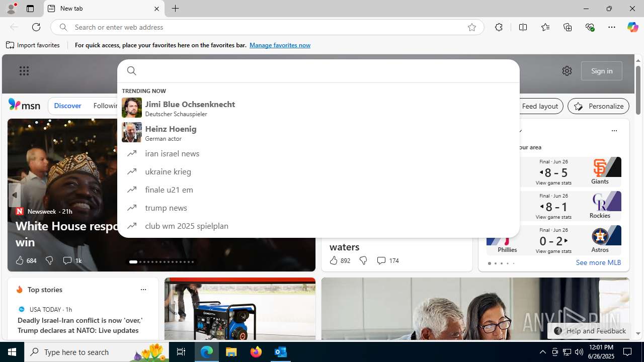Open the notification center icon
This screenshot has width=644, height=362.
[x=628, y=352]
